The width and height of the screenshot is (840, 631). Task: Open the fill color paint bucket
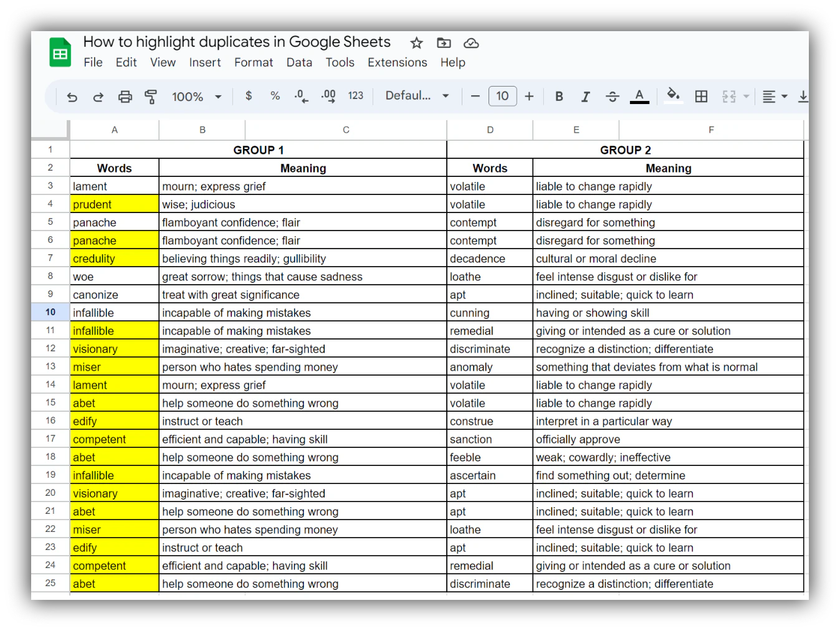[673, 95]
